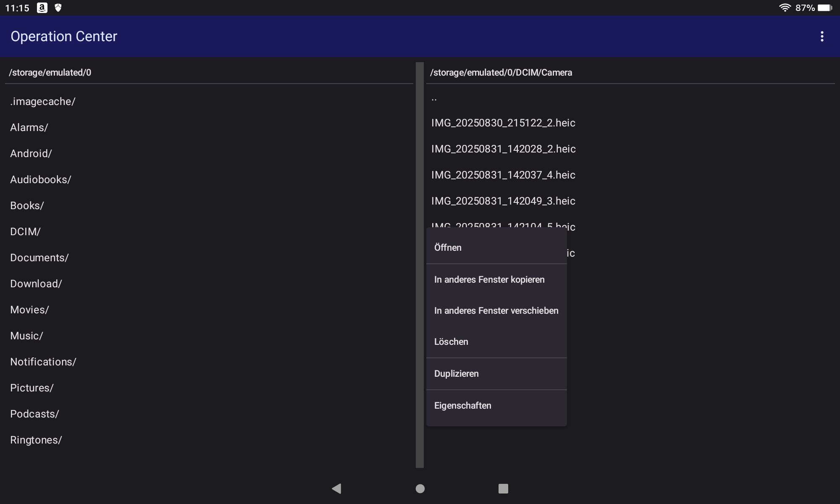Choose In anderes Fenster kopieren

(x=489, y=280)
